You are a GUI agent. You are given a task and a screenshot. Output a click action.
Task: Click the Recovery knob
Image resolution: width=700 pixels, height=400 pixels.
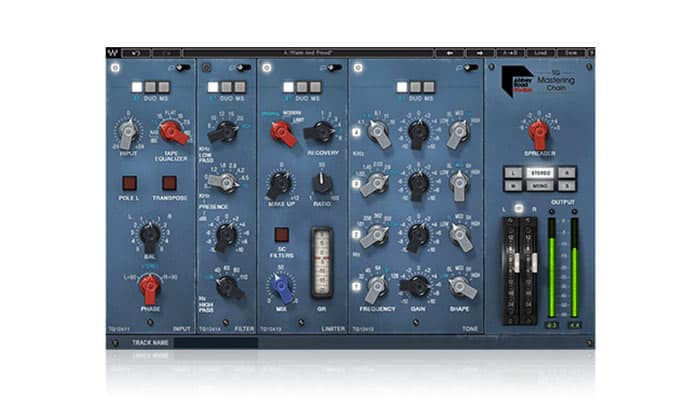click(x=320, y=131)
